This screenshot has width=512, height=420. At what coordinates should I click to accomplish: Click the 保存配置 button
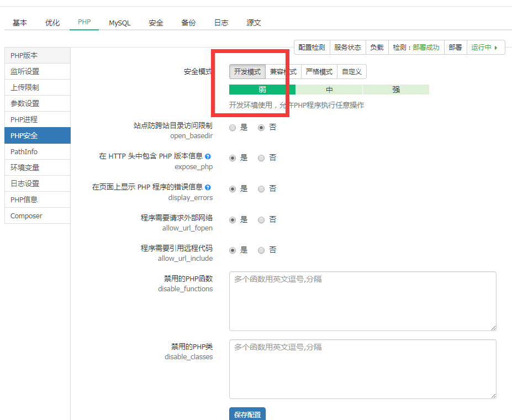pos(247,414)
